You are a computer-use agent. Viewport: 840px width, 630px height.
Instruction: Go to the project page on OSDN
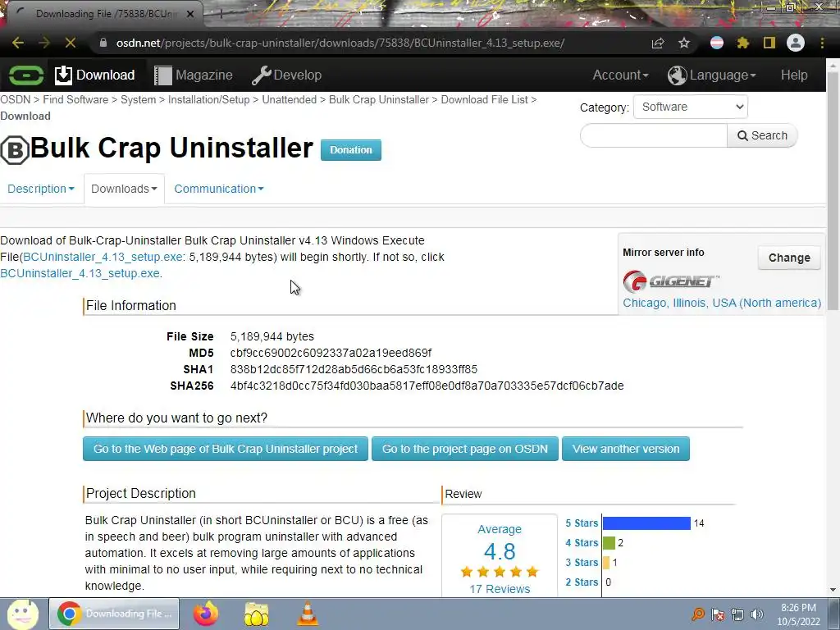click(465, 449)
